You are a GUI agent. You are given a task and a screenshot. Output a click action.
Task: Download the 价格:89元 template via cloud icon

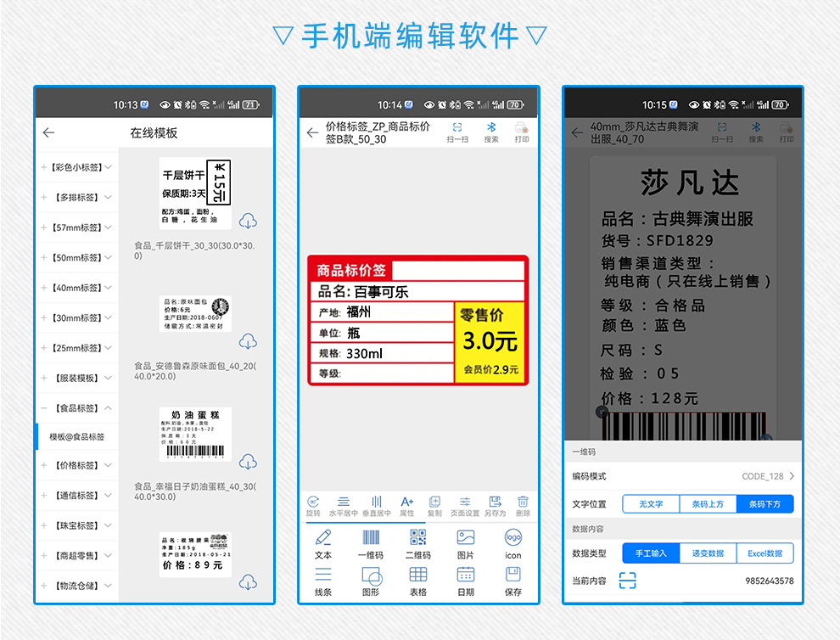click(x=248, y=582)
